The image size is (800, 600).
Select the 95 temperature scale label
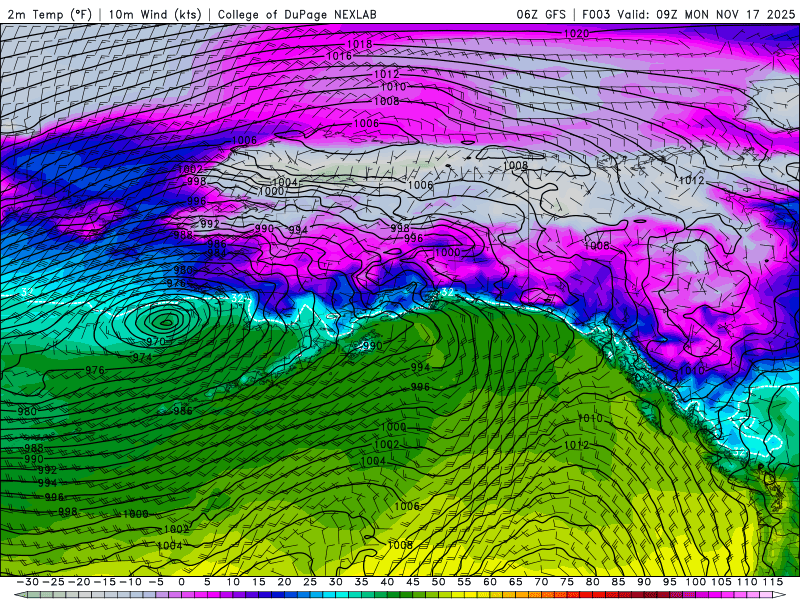coord(669,582)
